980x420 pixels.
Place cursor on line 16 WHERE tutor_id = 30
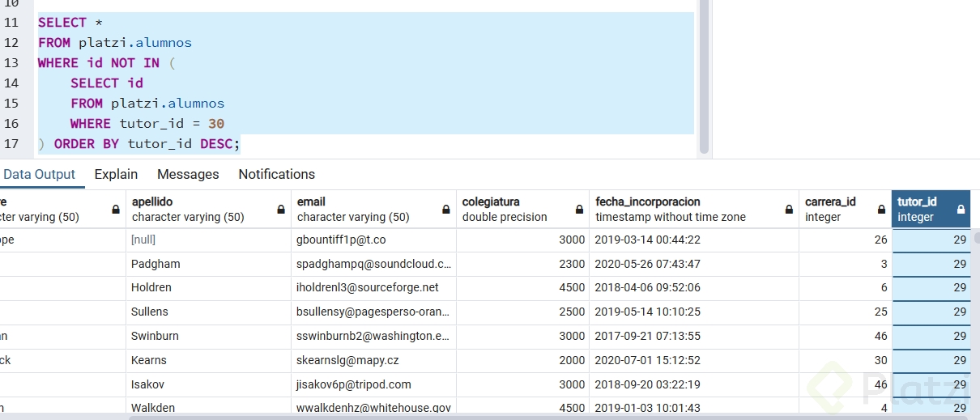tap(147, 124)
